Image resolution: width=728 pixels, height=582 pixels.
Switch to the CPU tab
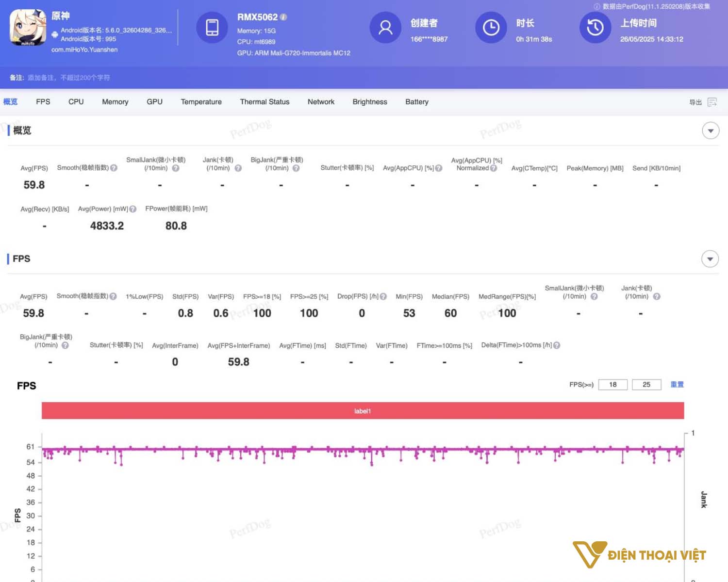click(76, 102)
